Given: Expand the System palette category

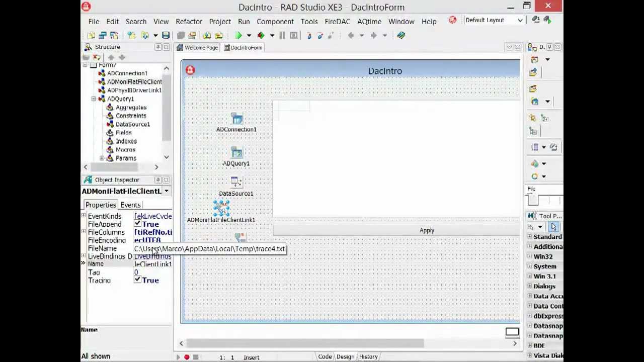Looking at the screenshot, I should (x=529, y=266).
